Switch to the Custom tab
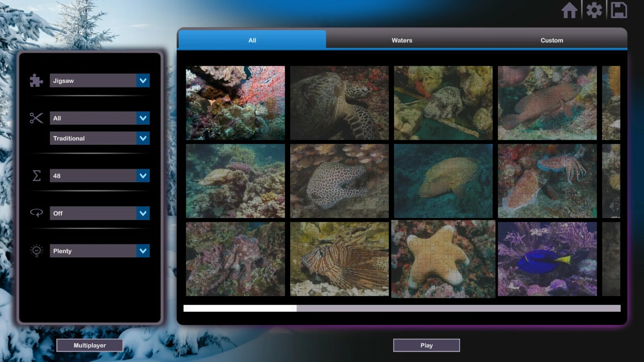The width and height of the screenshot is (644, 362). pos(552,40)
